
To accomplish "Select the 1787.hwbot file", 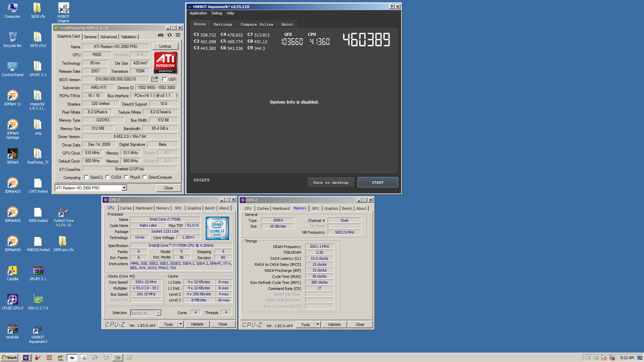I will (38, 185).
